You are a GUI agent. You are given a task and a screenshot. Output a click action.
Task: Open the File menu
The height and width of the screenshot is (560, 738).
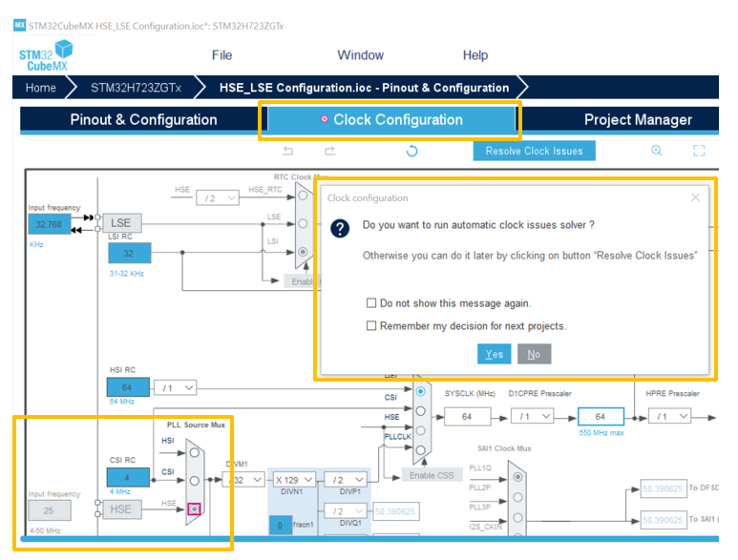click(221, 55)
